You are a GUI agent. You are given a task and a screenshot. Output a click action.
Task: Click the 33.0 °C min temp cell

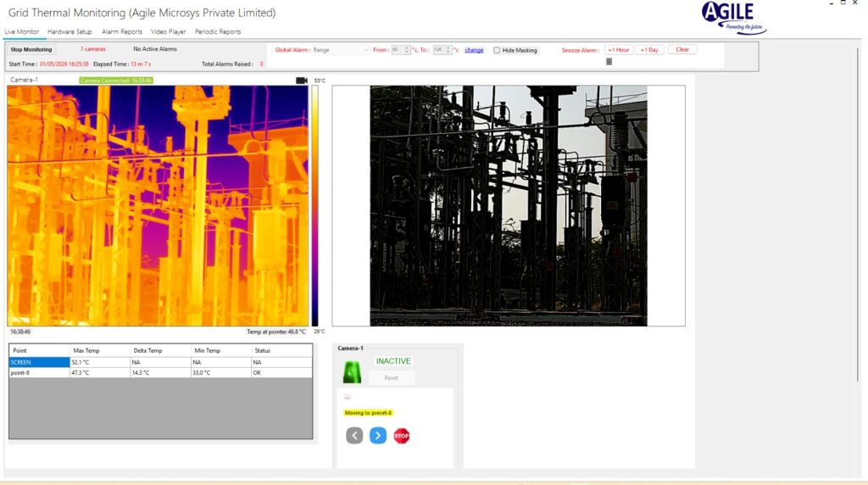[x=220, y=372]
